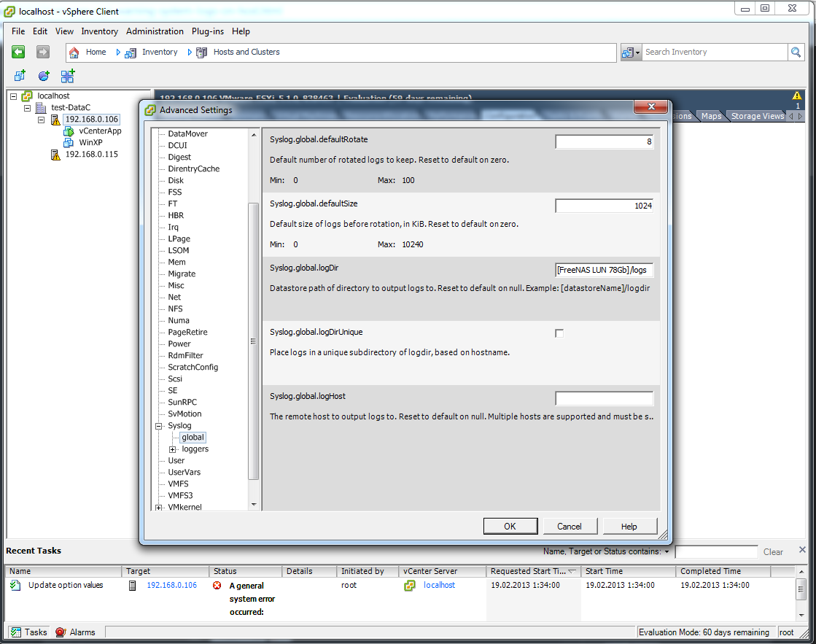
Task: Open the Tasks panel in status bar
Action: 28,632
